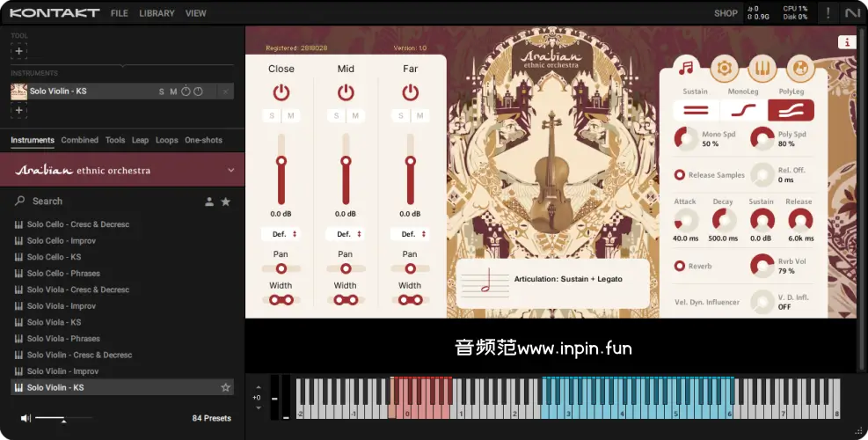Filter favorites with star icon
Viewport: 868px width, 440px height.
[x=226, y=202]
